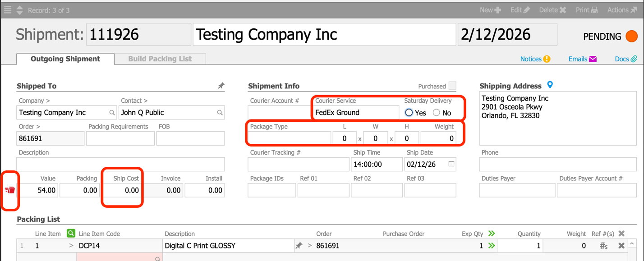Image resolution: width=644 pixels, height=261 pixels.
Task: Open the Ship Date calendar picker
Action: tap(451, 164)
